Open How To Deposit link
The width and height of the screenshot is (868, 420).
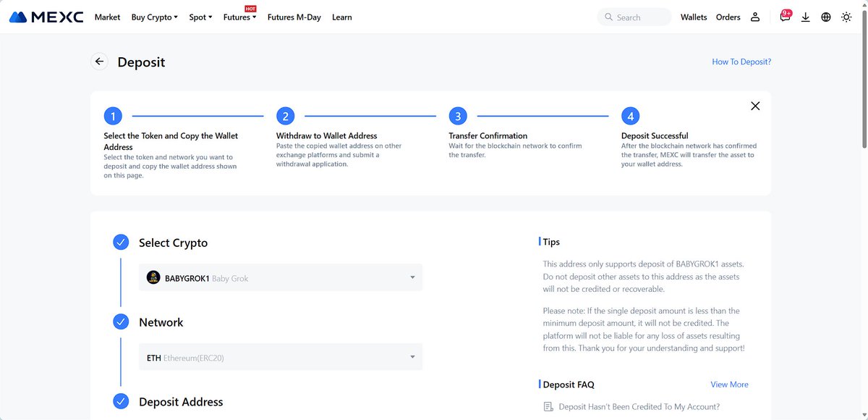click(741, 62)
